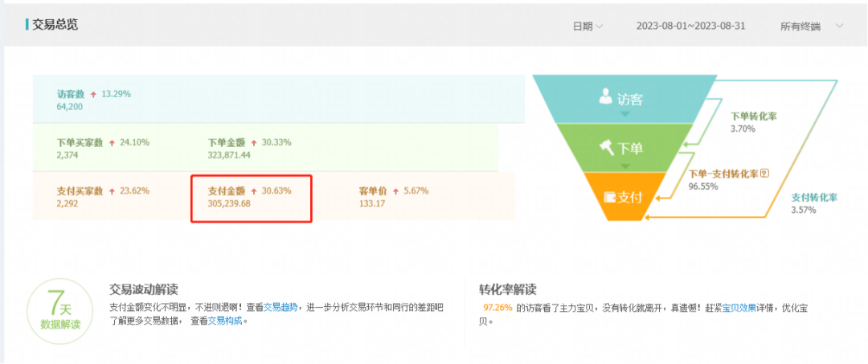Screen dimensions: 868x364
Task: Click the 交易总览 section title
Action: 55,25
